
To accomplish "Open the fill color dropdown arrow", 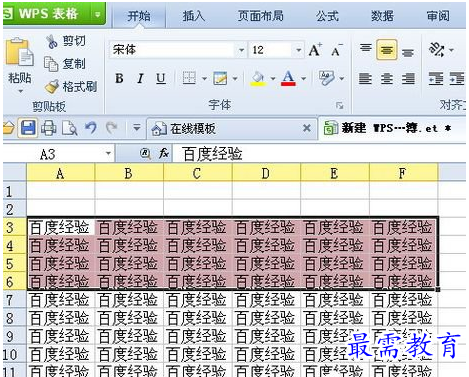I will 273,79.
